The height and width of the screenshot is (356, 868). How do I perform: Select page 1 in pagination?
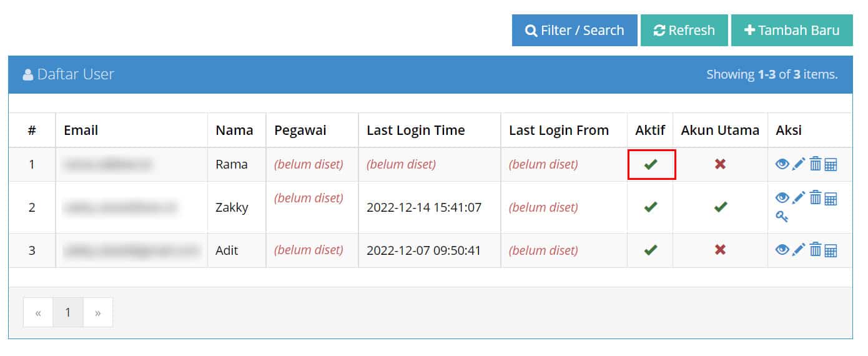pos(68,312)
